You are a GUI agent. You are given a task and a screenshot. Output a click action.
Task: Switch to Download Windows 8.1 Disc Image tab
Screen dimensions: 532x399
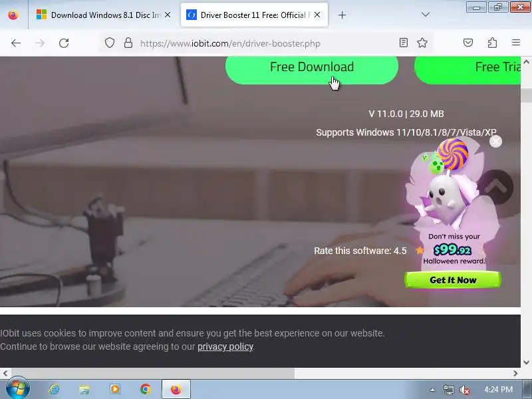(x=104, y=15)
